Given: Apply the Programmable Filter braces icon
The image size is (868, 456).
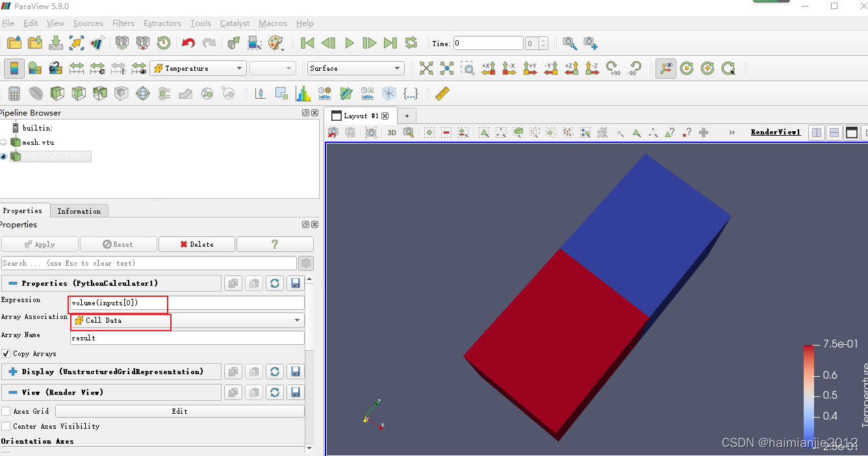Looking at the screenshot, I should tap(411, 94).
